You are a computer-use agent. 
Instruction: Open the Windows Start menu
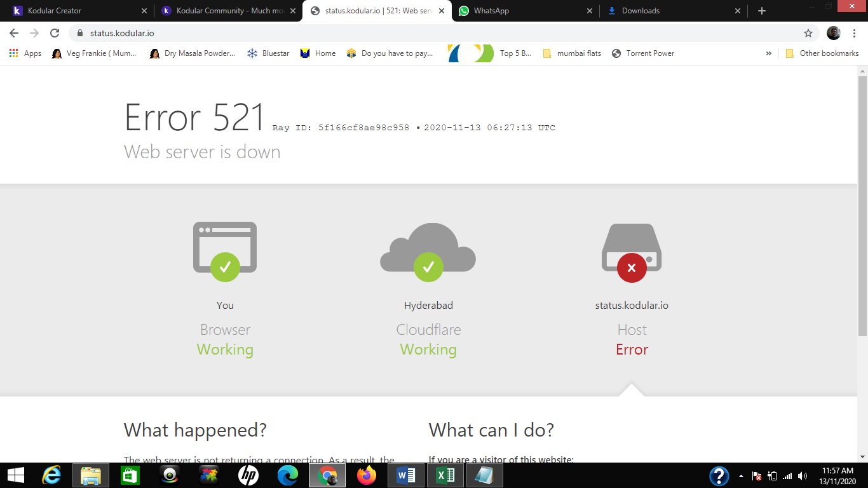click(15, 475)
